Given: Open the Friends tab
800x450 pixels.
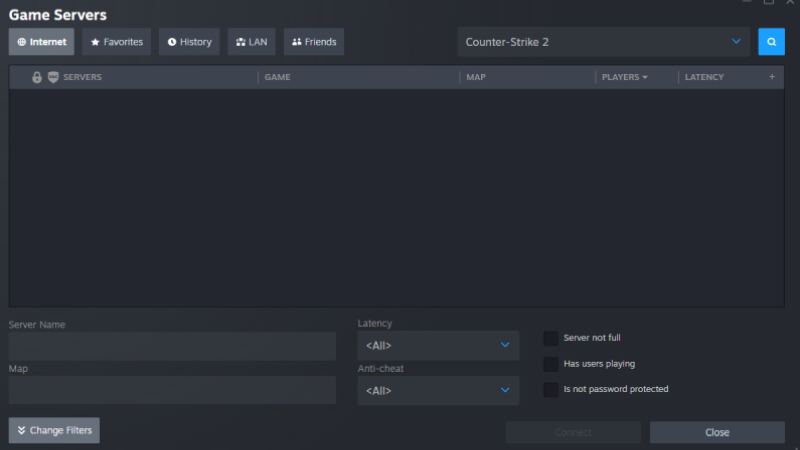Looking at the screenshot, I should 314,42.
